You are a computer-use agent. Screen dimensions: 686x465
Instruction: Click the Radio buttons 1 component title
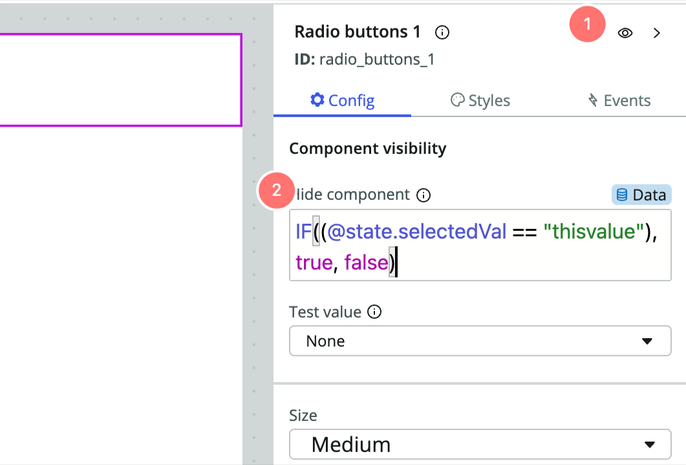(x=358, y=33)
